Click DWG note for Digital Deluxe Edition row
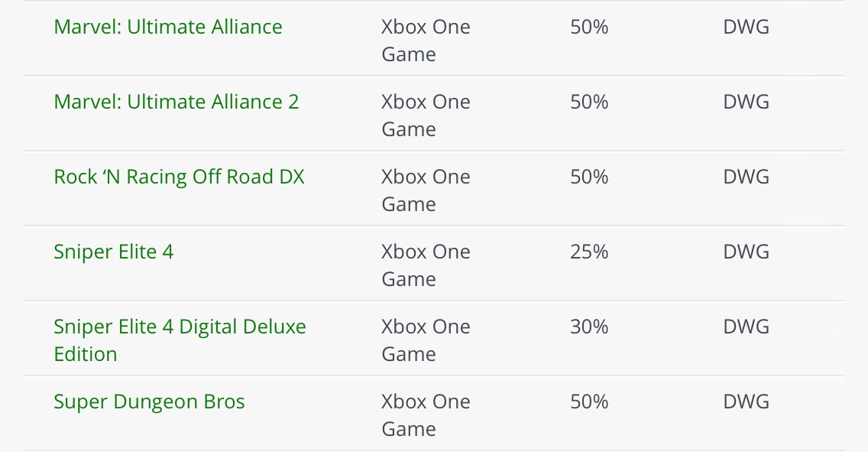Screen dimensions: 868x452 click(x=746, y=327)
